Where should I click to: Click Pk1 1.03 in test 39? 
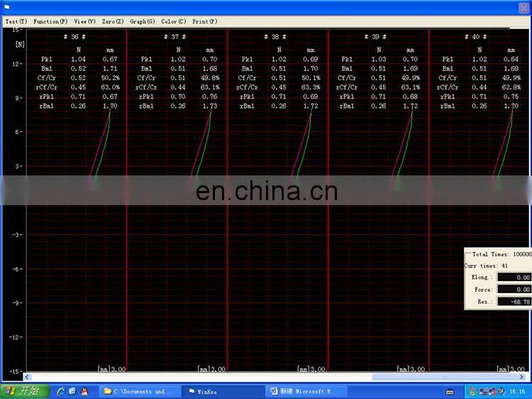click(x=378, y=59)
